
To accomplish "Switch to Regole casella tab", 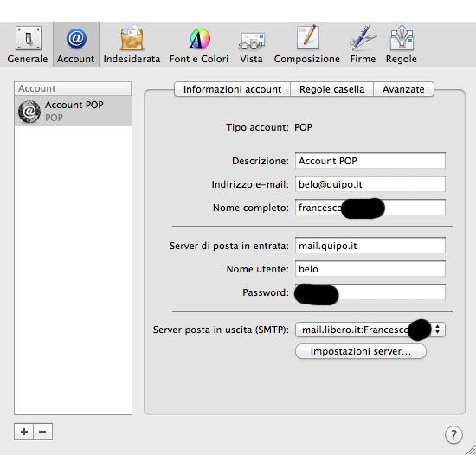I will tap(331, 89).
